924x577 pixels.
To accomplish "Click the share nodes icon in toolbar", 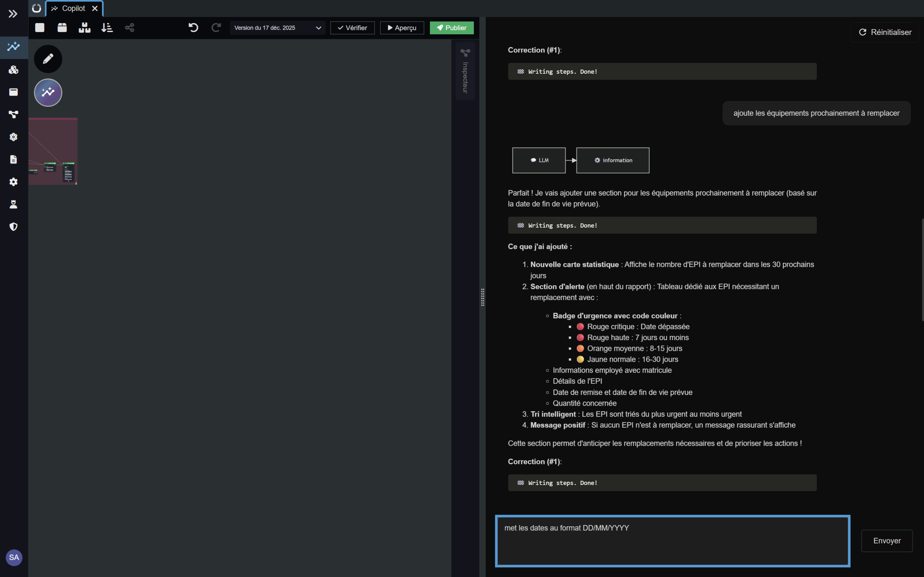I will (x=130, y=27).
